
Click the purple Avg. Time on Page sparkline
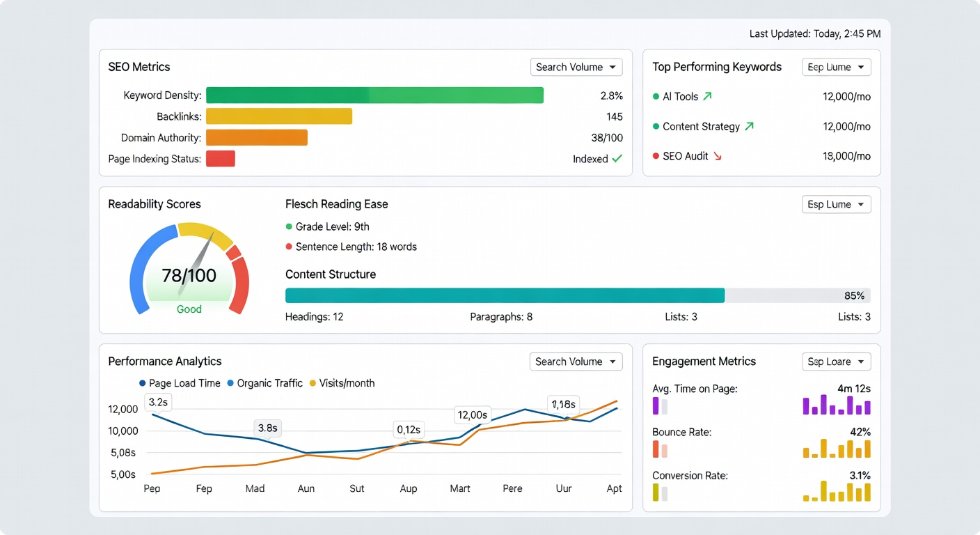[837, 405]
